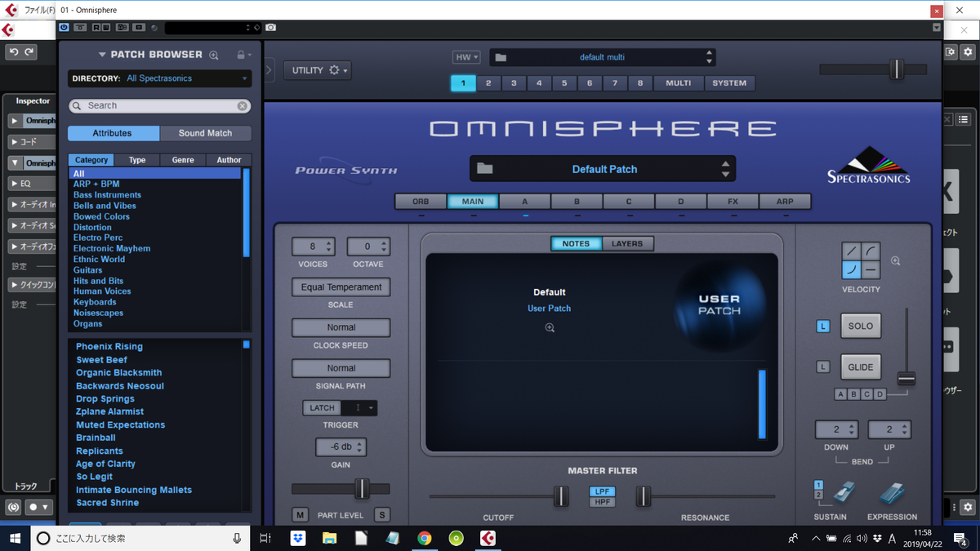Choose the Bass Instruments category

click(107, 195)
